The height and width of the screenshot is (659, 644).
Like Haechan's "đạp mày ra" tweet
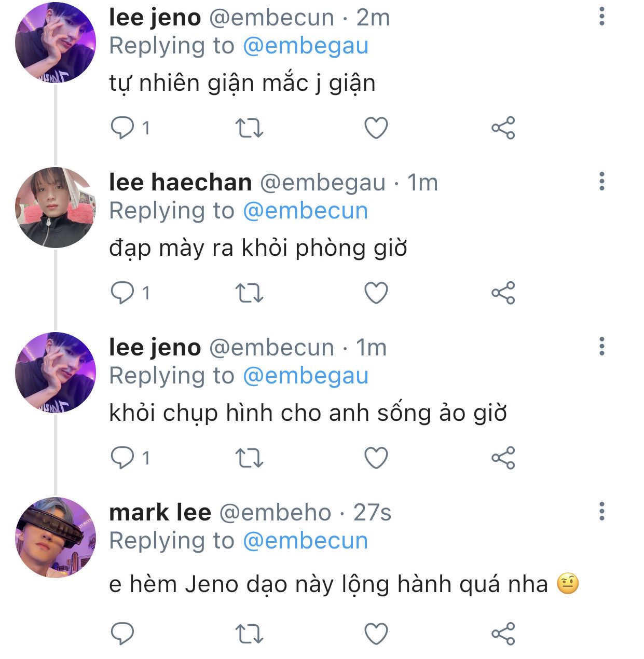[x=376, y=293]
